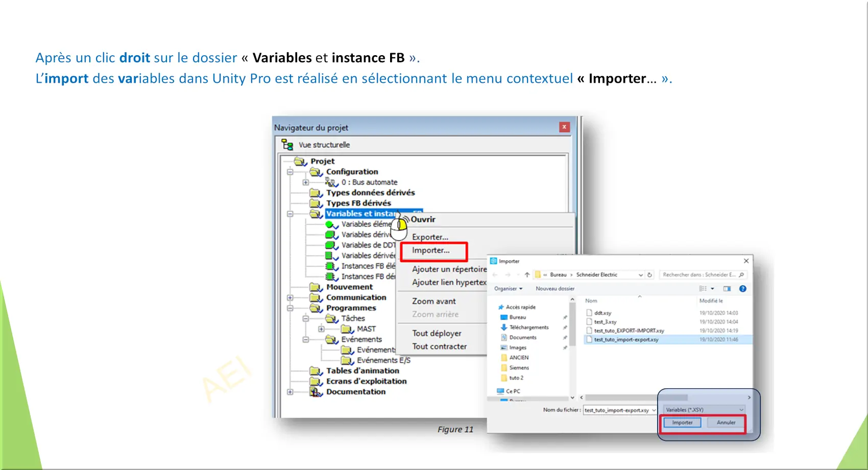Click the Types FB dérivés folder icon
868x470 pixels.
[x=316, y=203]
